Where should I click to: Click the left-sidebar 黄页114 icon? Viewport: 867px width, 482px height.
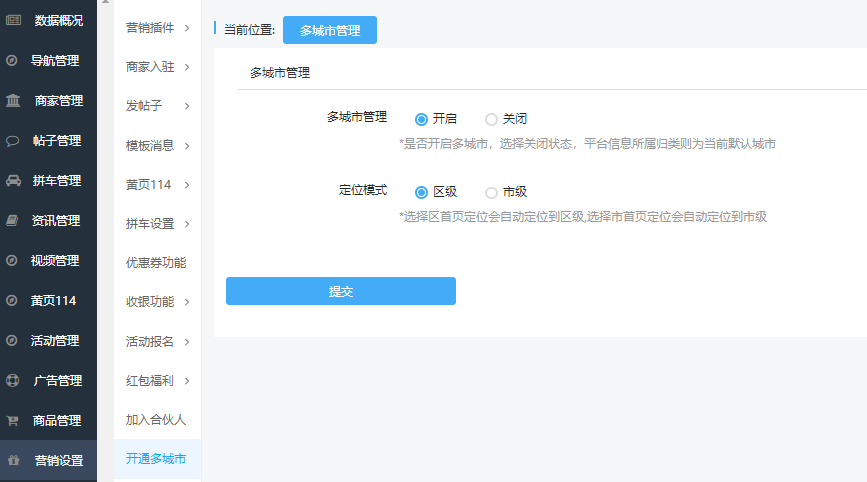(12, 300)
